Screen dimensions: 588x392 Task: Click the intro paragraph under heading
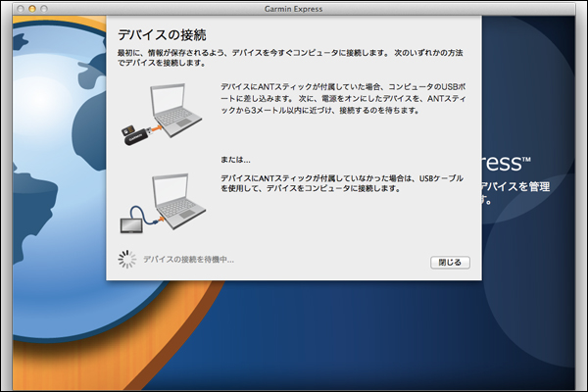click(x=290, y=58)
